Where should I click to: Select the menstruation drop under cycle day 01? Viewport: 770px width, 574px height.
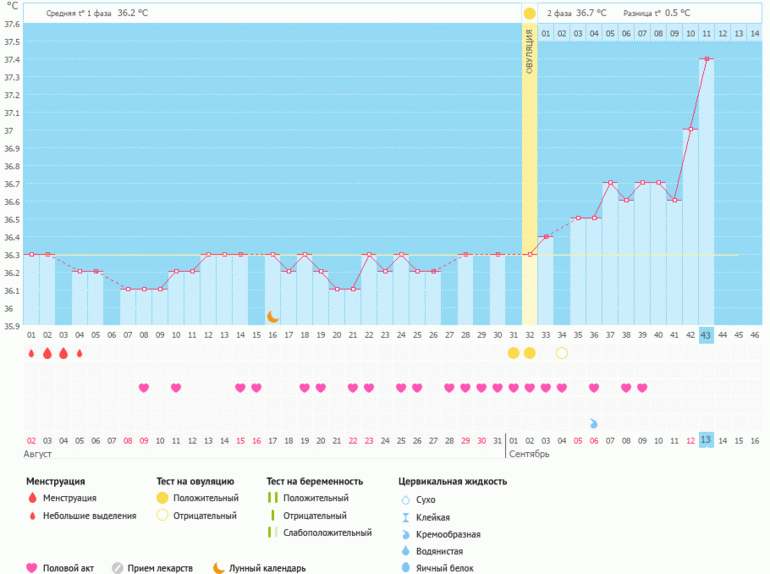(31, 353)
